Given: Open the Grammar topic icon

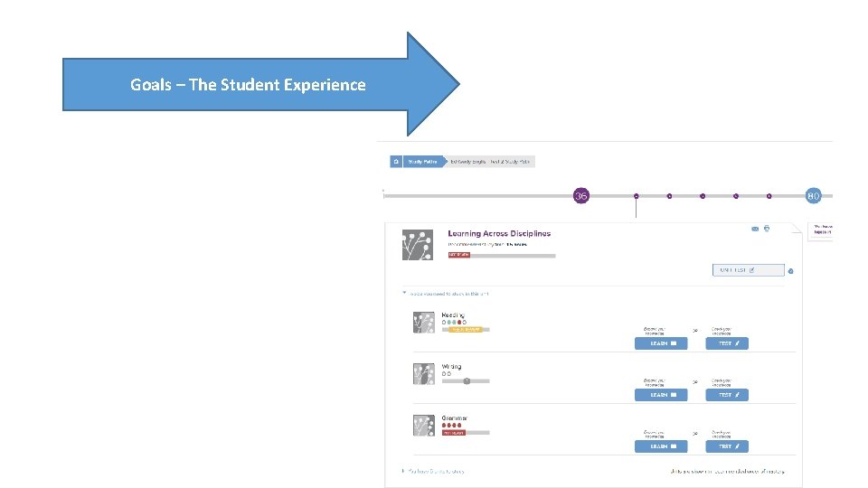Looking at the screenshot, I should point(423,426).
